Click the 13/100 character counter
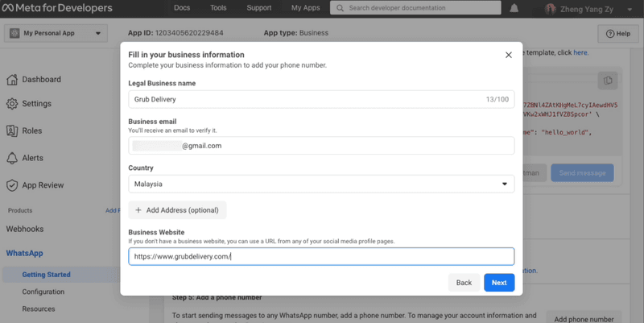Image resolution: width=644 pixels, height=323 pixels. click(x=497, y=99)
